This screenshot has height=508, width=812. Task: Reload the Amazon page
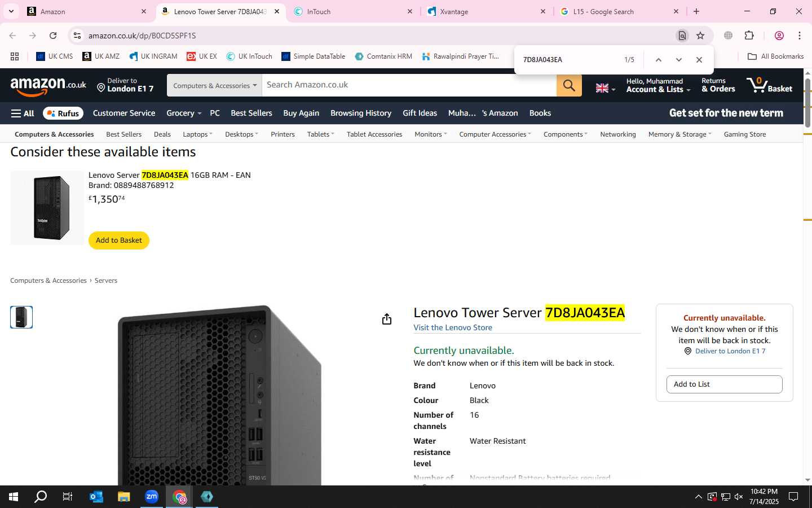coord(53,36)
